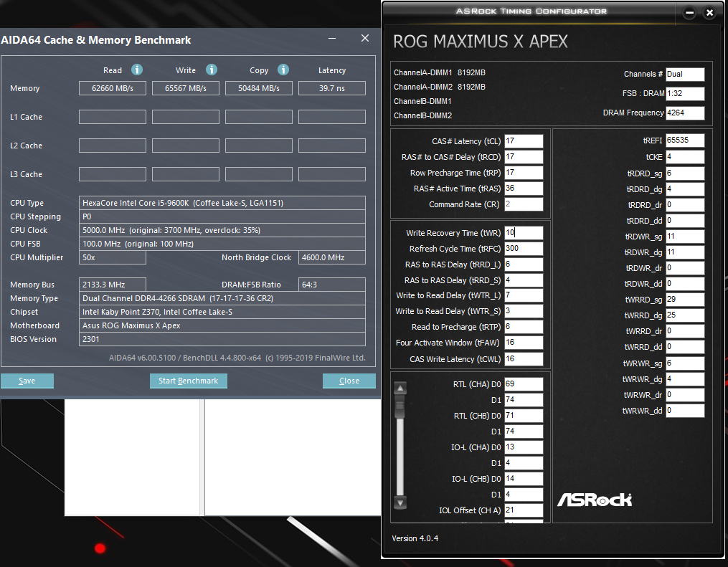Image resolution: width=728 pixels, height=567 pixels.
Task: Click the CAS Write Latency (tCWL) field
Action: (x=524, y=359)
